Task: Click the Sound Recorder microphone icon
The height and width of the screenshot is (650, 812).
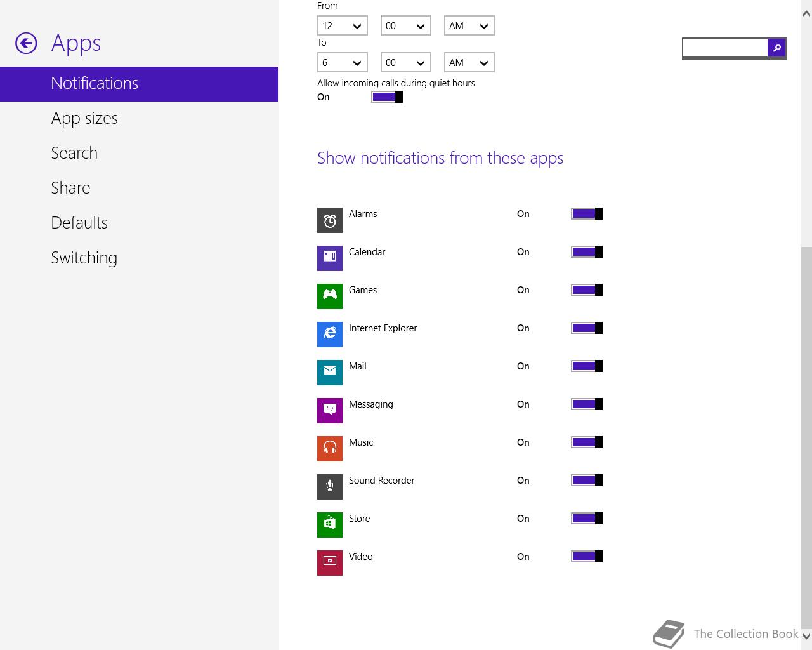Action: click(330, 487)
